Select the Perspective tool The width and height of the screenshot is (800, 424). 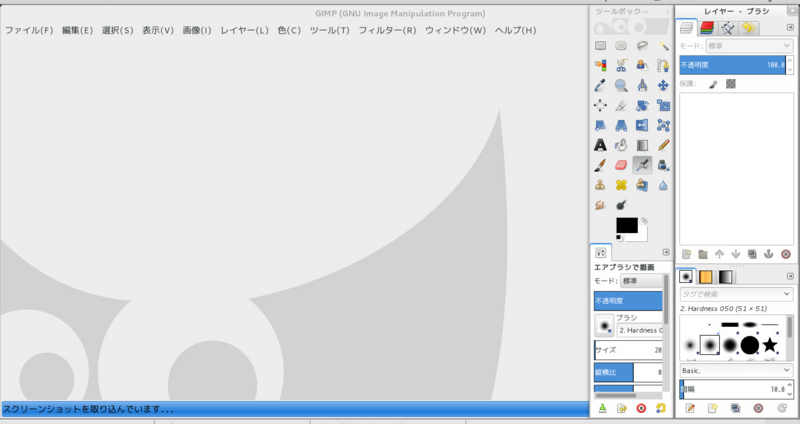621,126
